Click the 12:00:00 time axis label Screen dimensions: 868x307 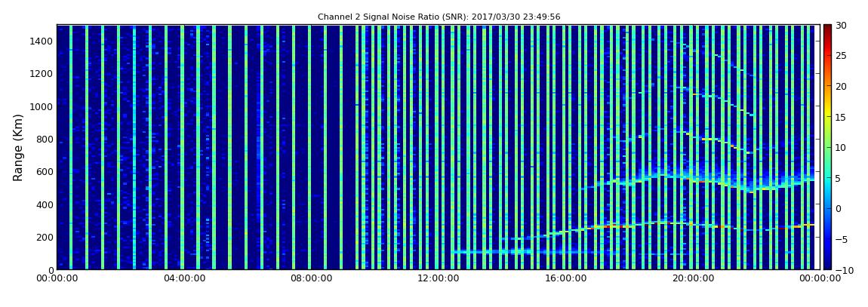point(438,279)
